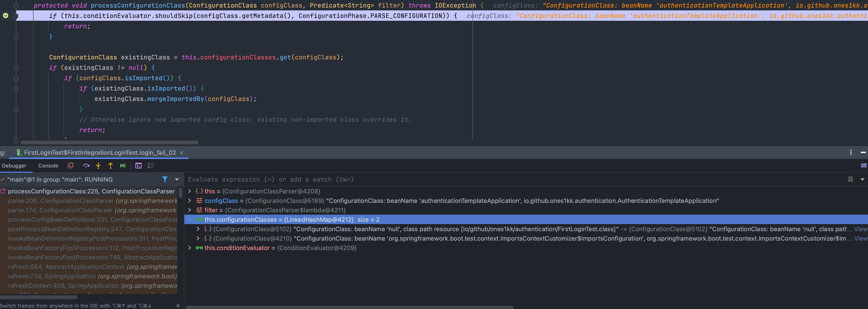Click the yellow Step Into arrow

pyautogui.click(x=98, y=166)
